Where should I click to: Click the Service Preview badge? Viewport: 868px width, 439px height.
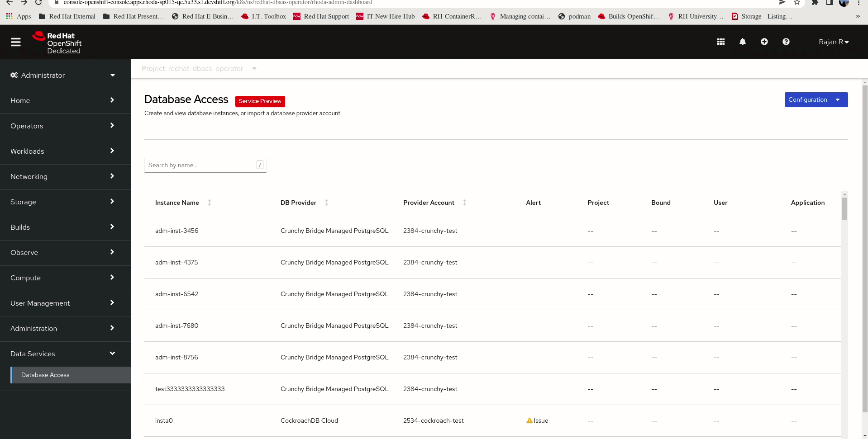(260, 101)
